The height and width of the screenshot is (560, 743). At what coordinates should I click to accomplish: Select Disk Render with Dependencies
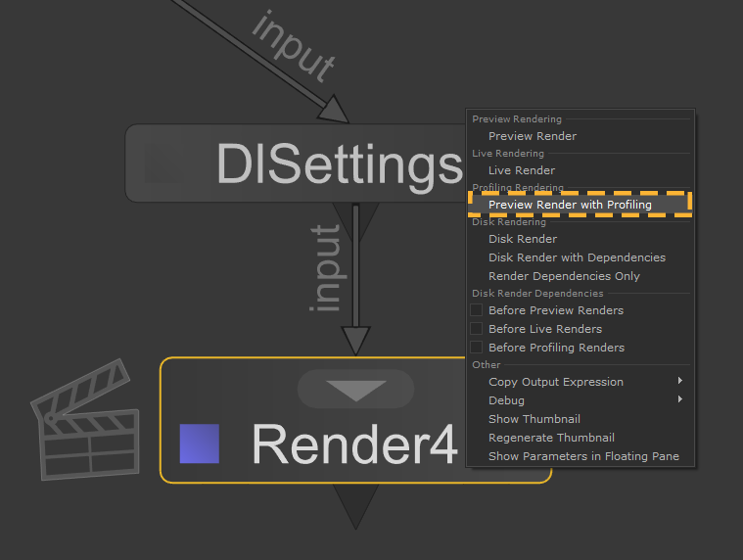577,257
